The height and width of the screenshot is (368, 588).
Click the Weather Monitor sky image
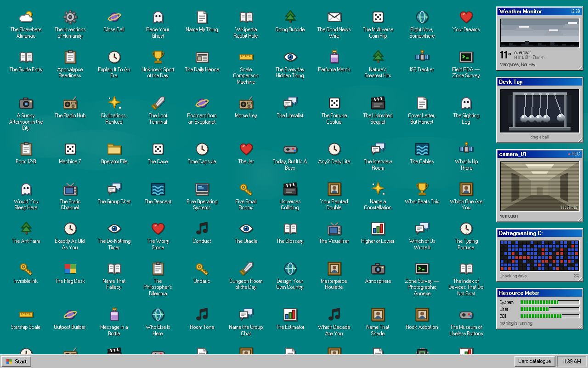pyautogui.click(x=539, y=33)
